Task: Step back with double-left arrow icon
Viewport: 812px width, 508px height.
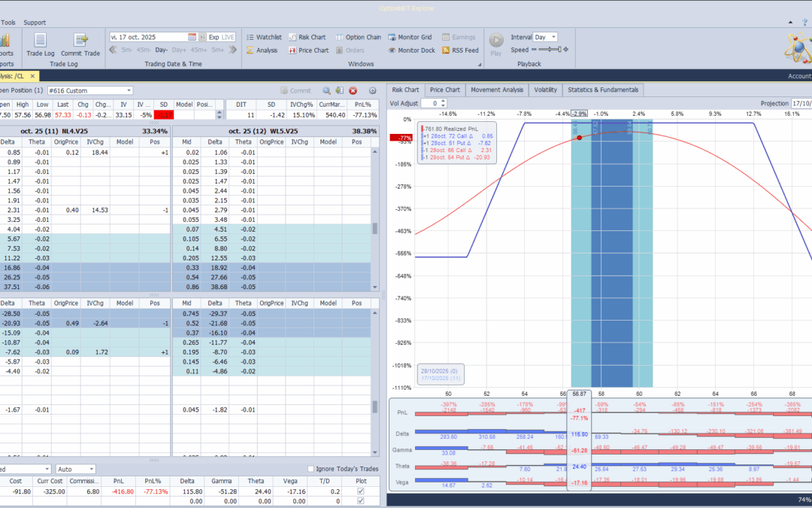Action: point(113,50)
